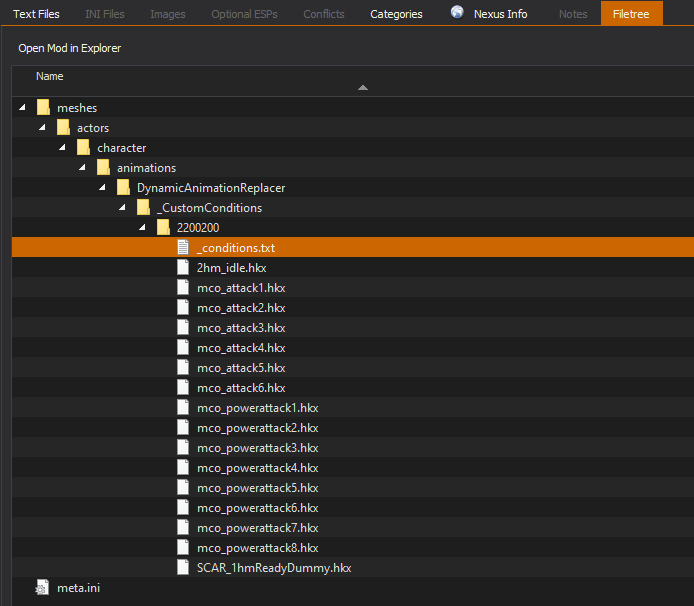Select the _CustomConditions folder name
The width and height of the screenshot is (694, 606).
click(x=209, y=208)
